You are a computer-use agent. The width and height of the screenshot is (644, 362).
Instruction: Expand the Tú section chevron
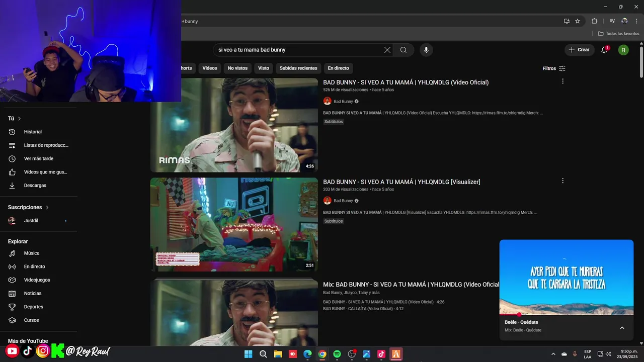(x=20, y=119)
